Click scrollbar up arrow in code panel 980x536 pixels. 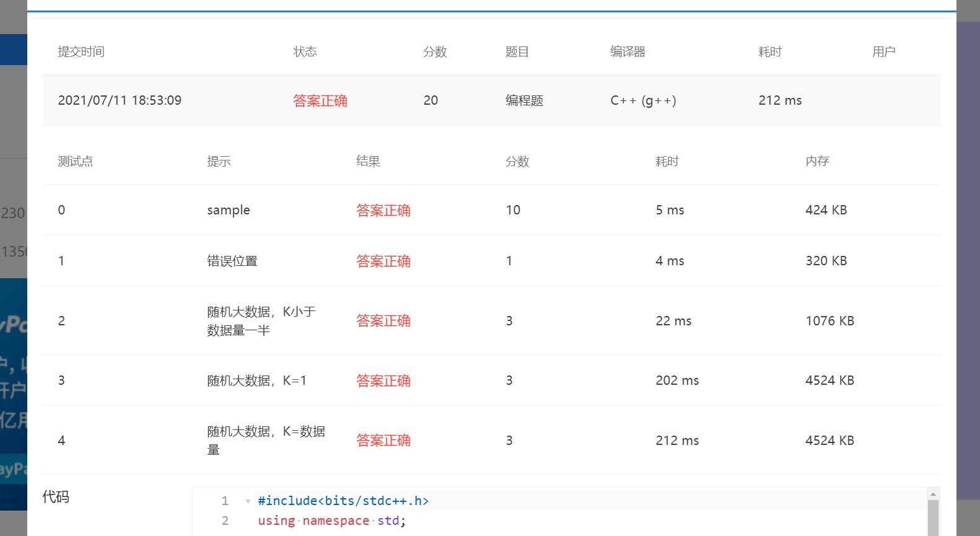click(933, 494)
